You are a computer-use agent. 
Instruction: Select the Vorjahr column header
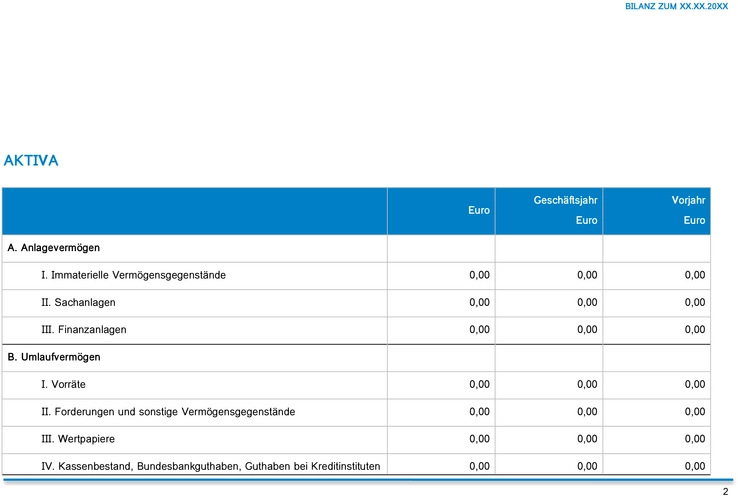[688, 201]
